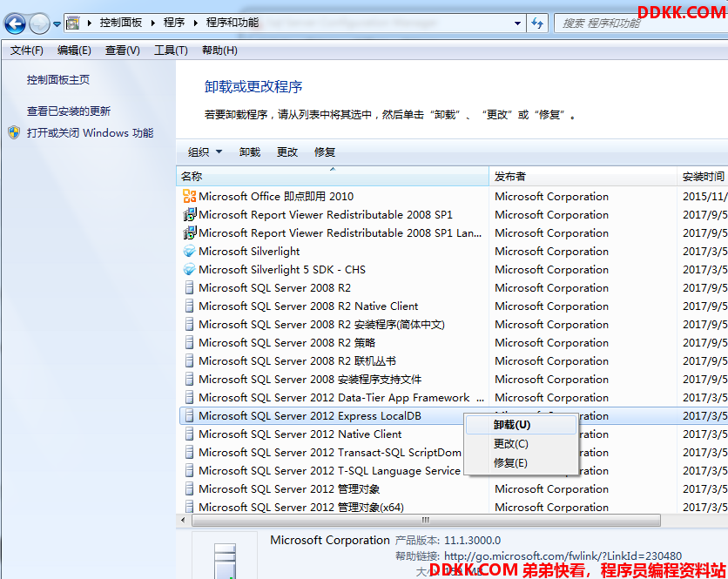Open the 文件(F) menu

click(27, 50)
